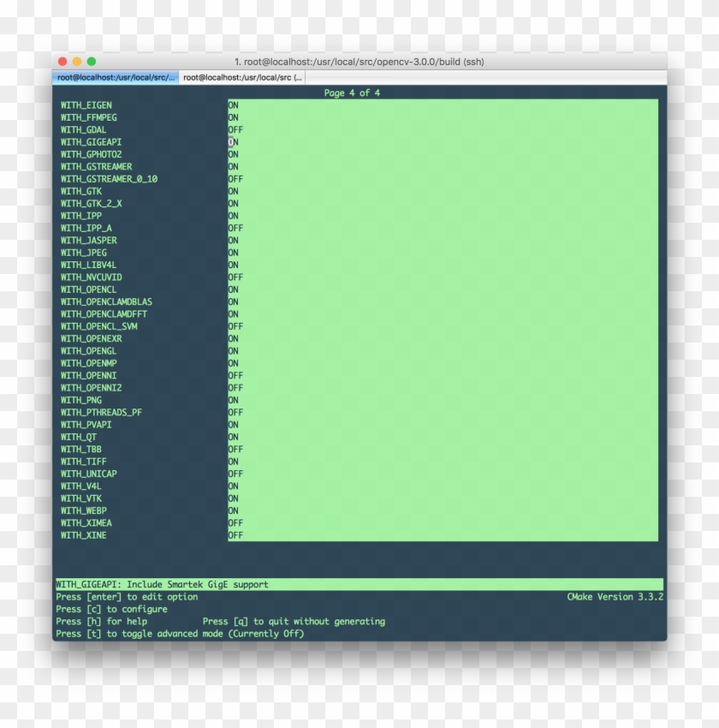Click the Press [h] for help hint
The width and height of the screenshot is (719, 728).
point(102,622)
